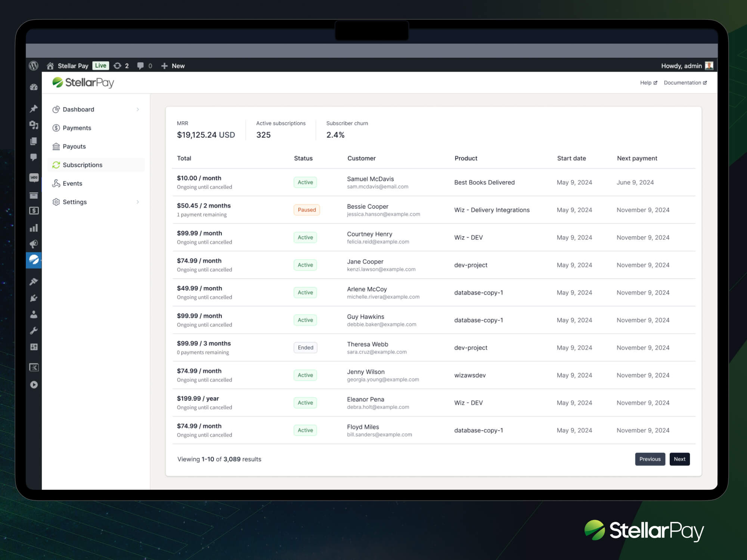
Task: Click the updates icon showing 2
Action: pyautogui.click(x=117, y=66)
